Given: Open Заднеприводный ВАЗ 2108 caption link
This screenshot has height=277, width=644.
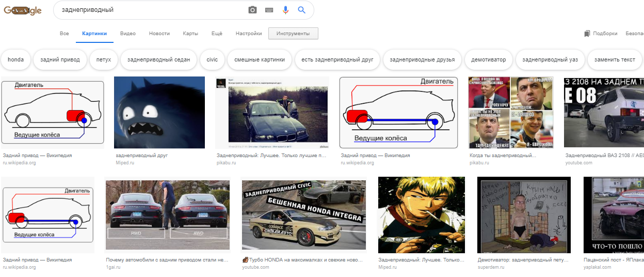Looking at the screenshot, I should (605, 155).
